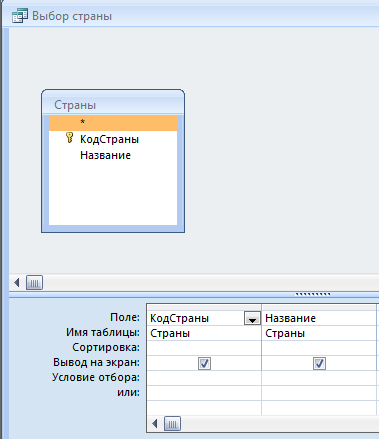
Task: Click Условие отбора cell under КодСтраны
Action: [204, 378]
